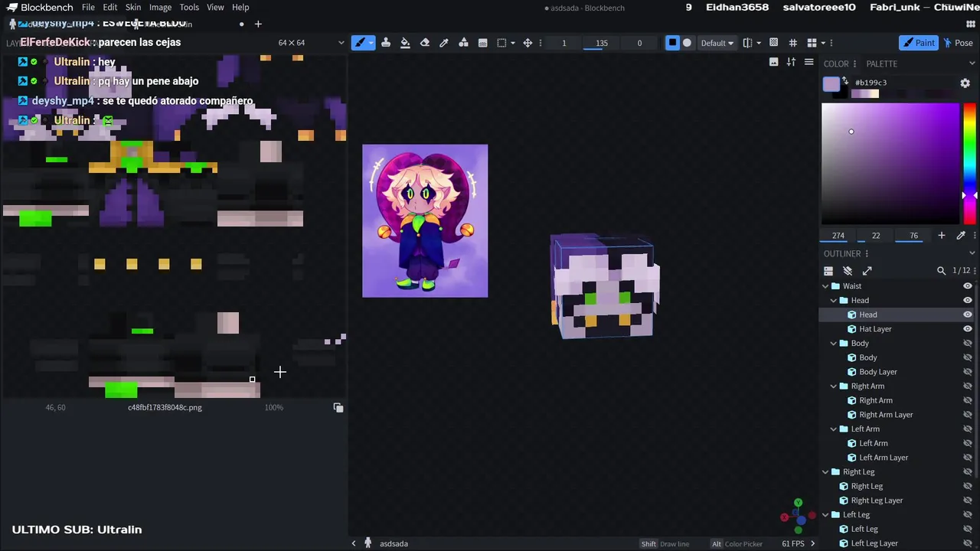The image size is (980, 551).
Task: Switch to Pose mode
Action: (958, 43)
